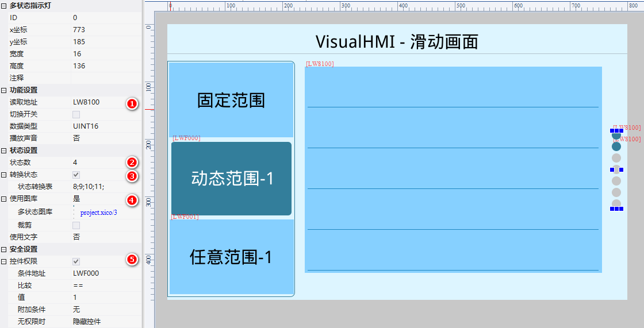Disable the 控件权限 checkbox
644x328 pixels.
[x=76, y=261]
